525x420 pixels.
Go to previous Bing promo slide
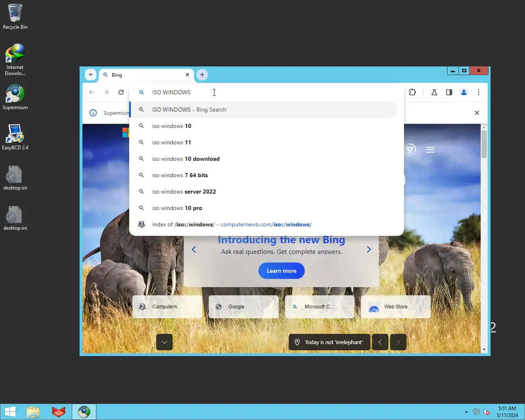click(194, 249)
